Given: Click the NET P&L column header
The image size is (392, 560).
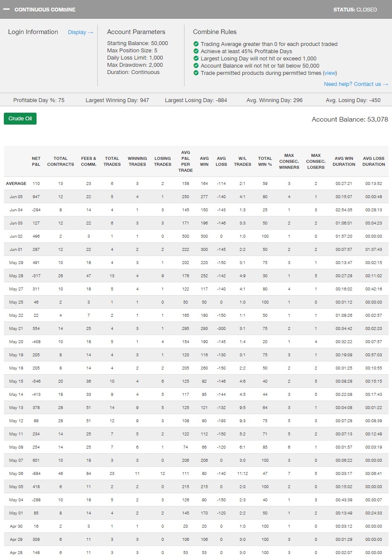Looking at the screenshot, I should 36,161.
